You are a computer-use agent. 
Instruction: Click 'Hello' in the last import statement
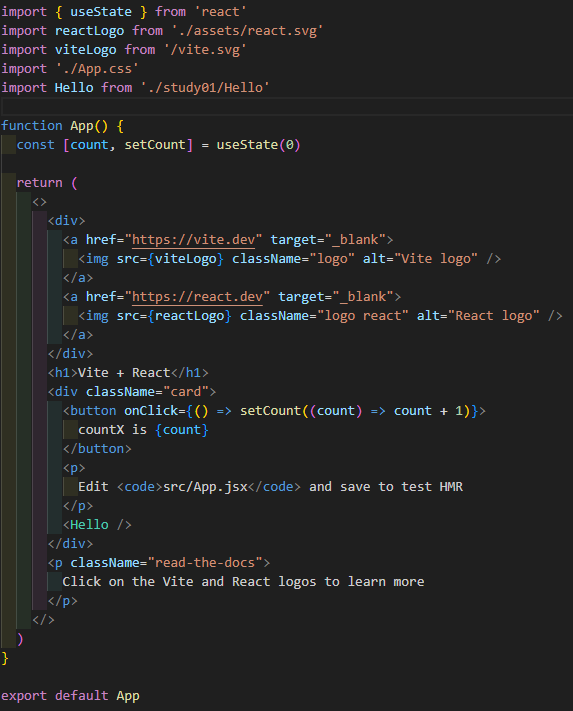pyautogui.click(x=74, y=88)
